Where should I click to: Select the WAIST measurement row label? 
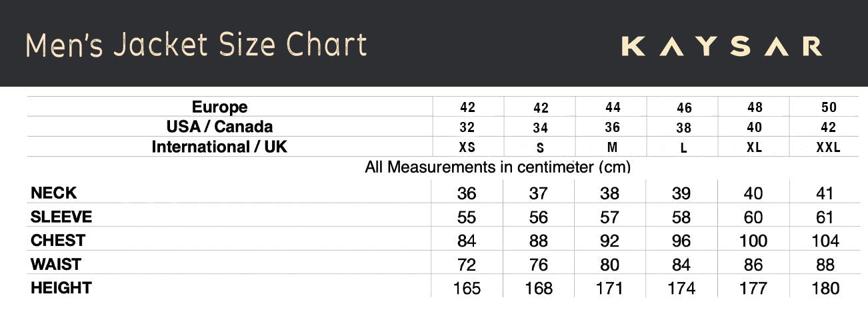click(56, 264)
